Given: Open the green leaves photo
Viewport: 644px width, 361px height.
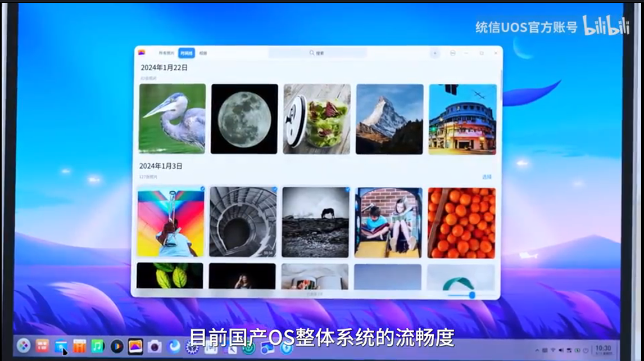Looking at the screenshot, I should 170,276.
